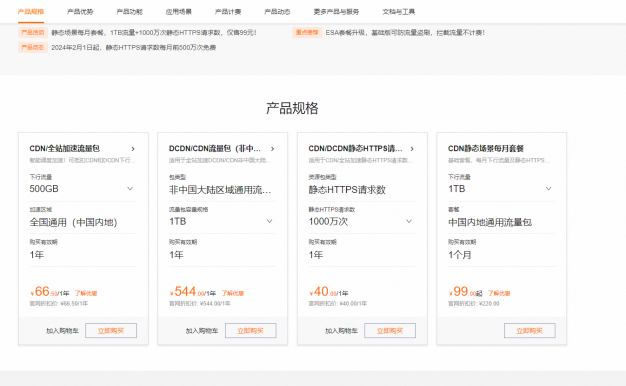Open the ESA套餐升级 announcement
626x386 pixels.
pos(405,33)
